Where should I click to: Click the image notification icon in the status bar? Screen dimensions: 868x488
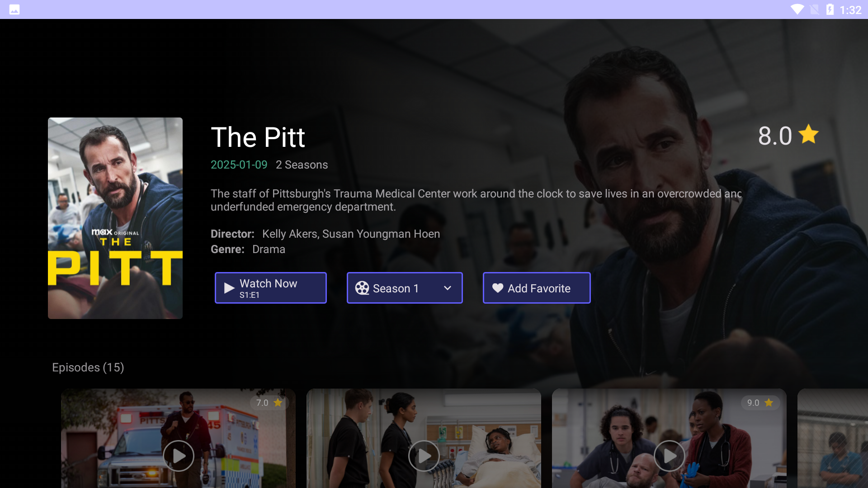pos(14,9)
